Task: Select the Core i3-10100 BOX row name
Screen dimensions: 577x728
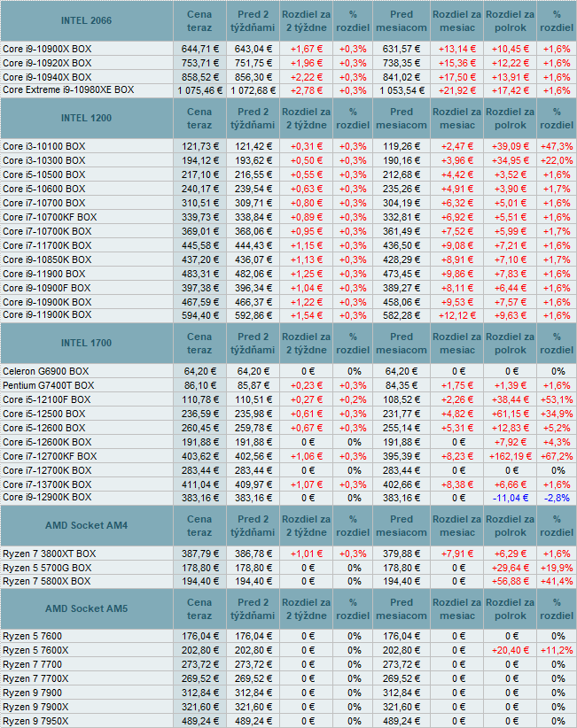Action: pyautogui.click(x=43, y=146)
